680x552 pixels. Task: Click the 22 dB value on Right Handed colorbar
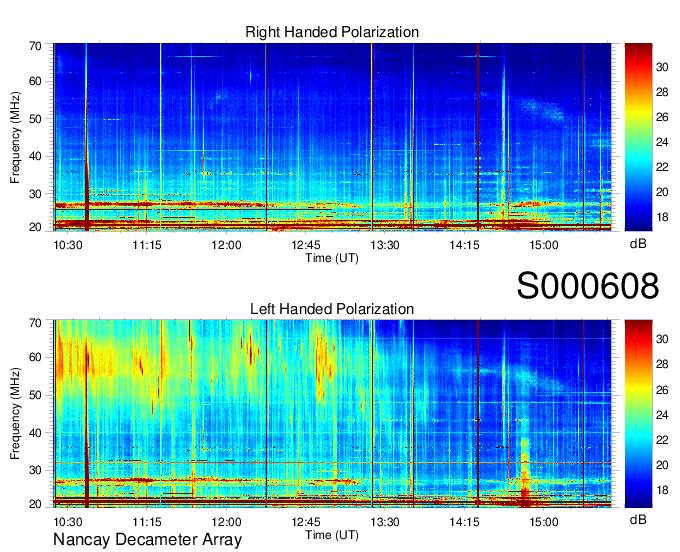coord(662,167)
